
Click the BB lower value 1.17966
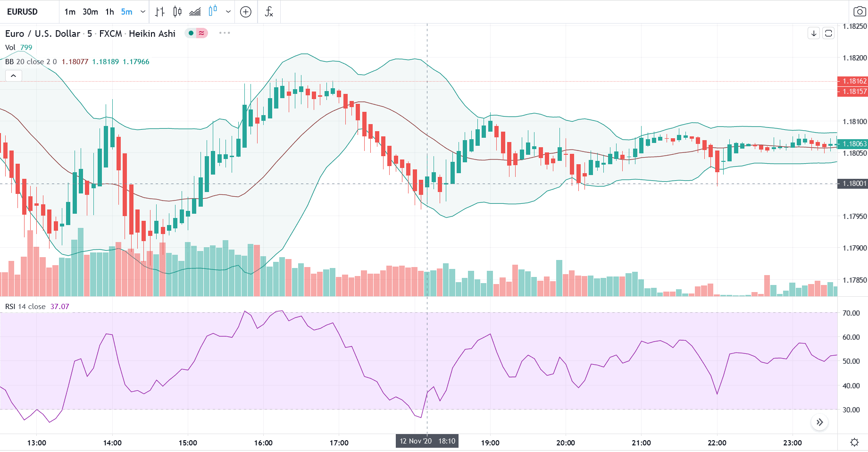[x=136, y=62]
